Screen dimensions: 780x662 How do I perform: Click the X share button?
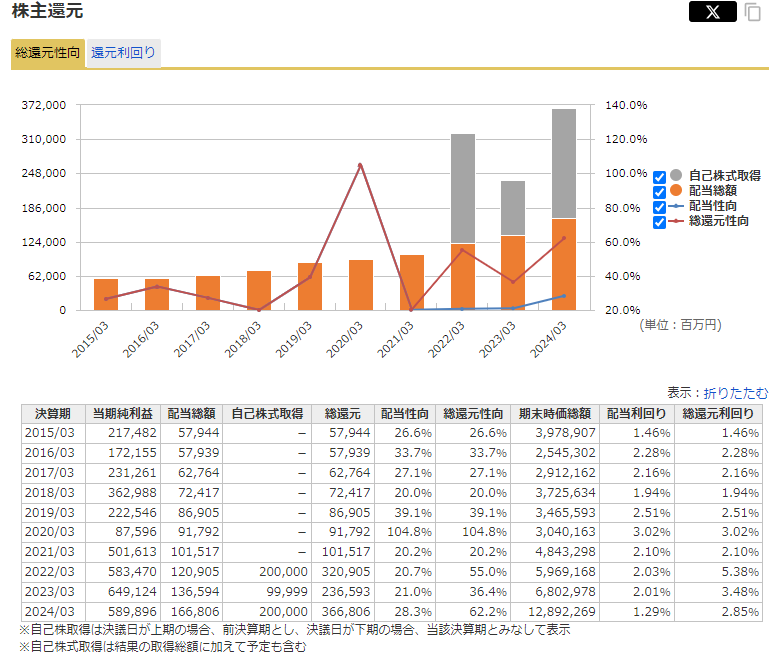712,12
